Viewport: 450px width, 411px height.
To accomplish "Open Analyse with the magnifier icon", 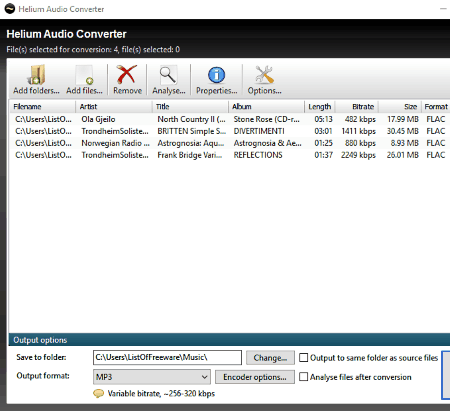I will pyautogui.click(x=168, y=75).
